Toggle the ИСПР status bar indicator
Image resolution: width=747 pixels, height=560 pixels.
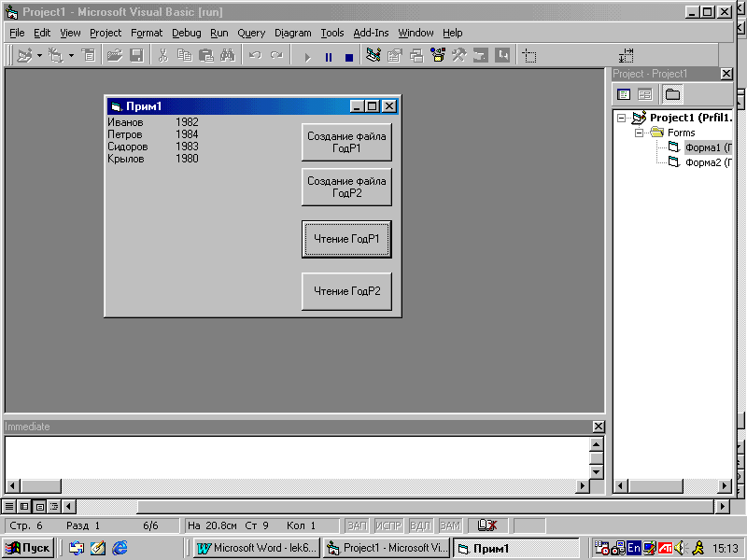tap(388, 525)
